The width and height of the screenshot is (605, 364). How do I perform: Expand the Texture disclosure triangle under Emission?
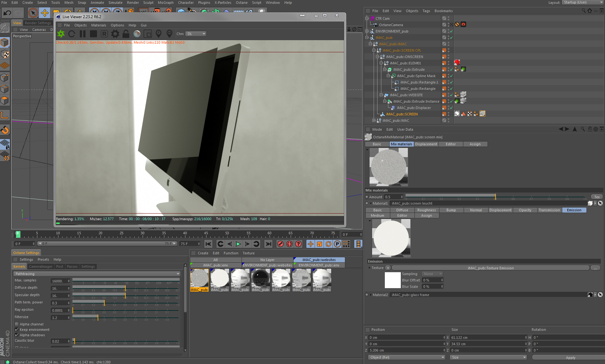click(370, 268)
